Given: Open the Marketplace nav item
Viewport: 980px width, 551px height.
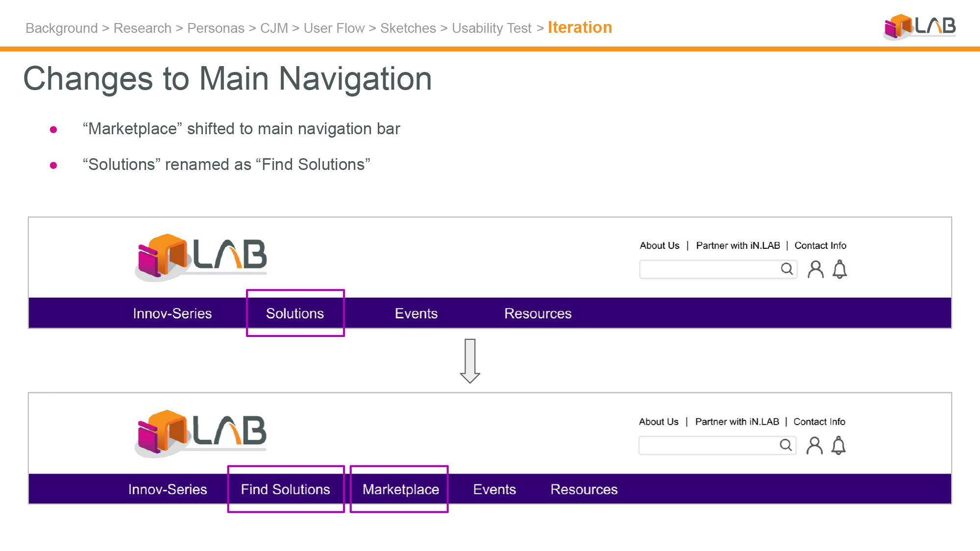Looking at the screenshot, I should pos(400,489).
